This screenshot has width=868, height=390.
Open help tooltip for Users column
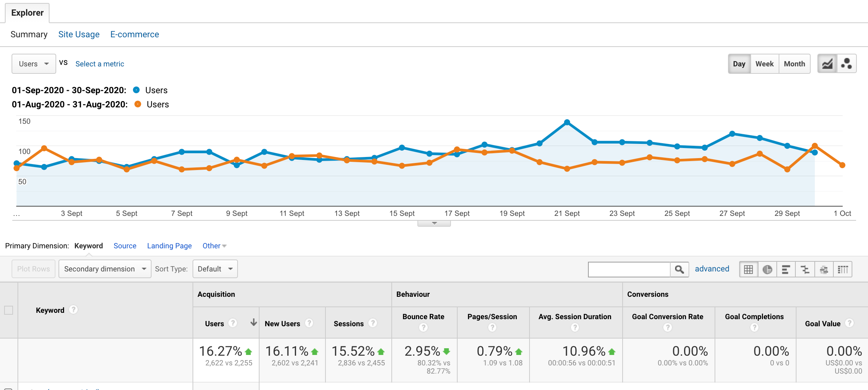[x=233, y=323]
